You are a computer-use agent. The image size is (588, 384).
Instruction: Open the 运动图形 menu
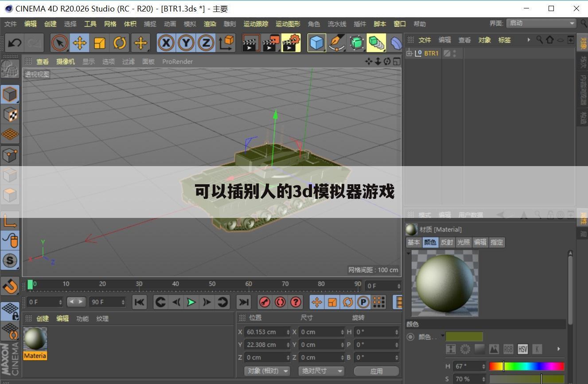point(288,24)
